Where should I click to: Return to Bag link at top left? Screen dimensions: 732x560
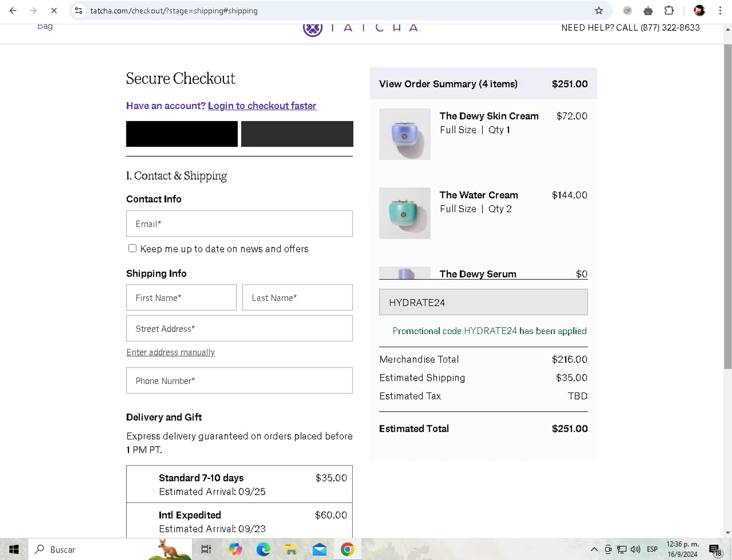45,26
